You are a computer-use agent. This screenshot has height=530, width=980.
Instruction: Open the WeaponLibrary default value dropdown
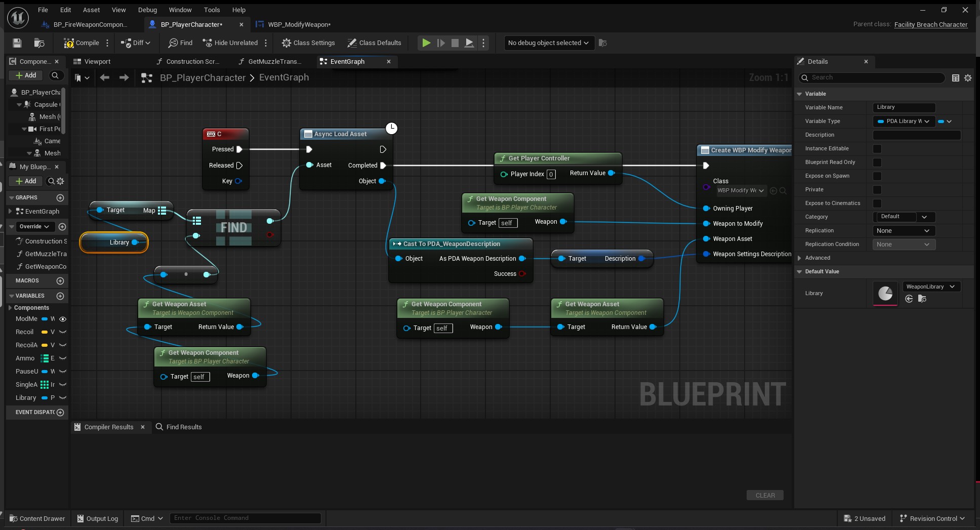tap(931, 287)
